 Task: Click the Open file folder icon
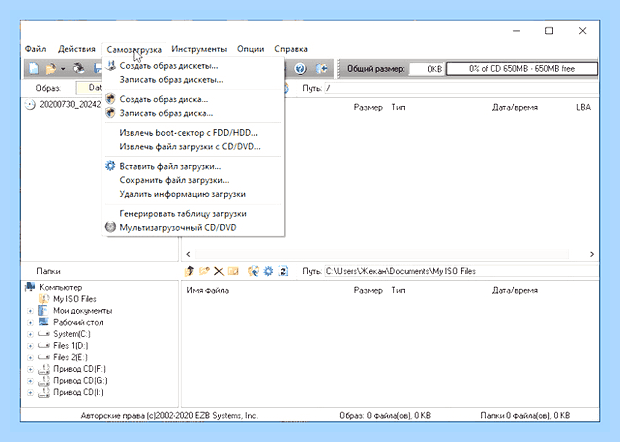point(51,69)
